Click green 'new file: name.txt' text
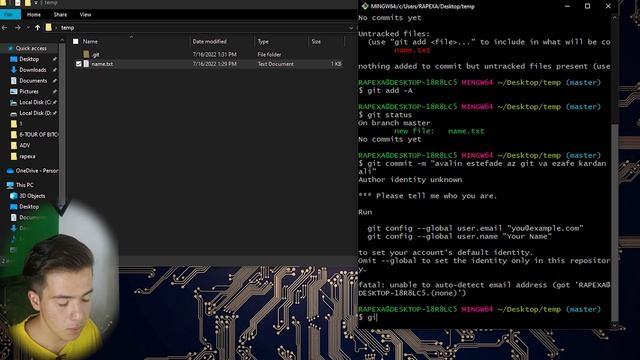The width and height of the screenshot is (640, 360). tap(439, 131)
